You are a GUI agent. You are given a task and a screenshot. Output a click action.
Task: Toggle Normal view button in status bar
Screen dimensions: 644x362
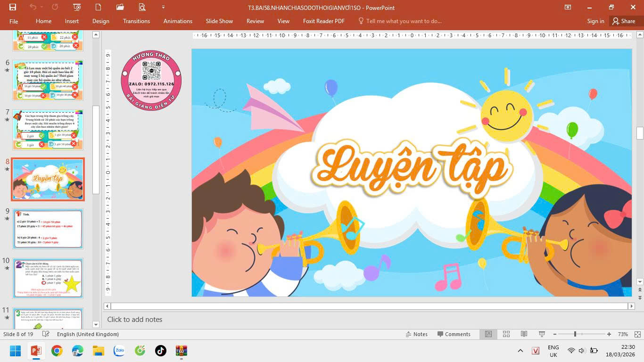[488, 334]
